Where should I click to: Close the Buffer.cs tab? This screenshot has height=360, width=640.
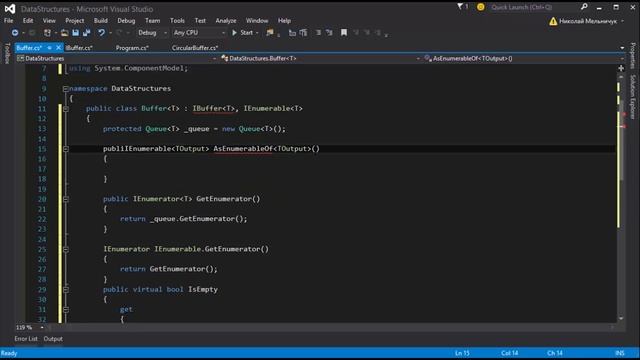click(x=58, y=48)
